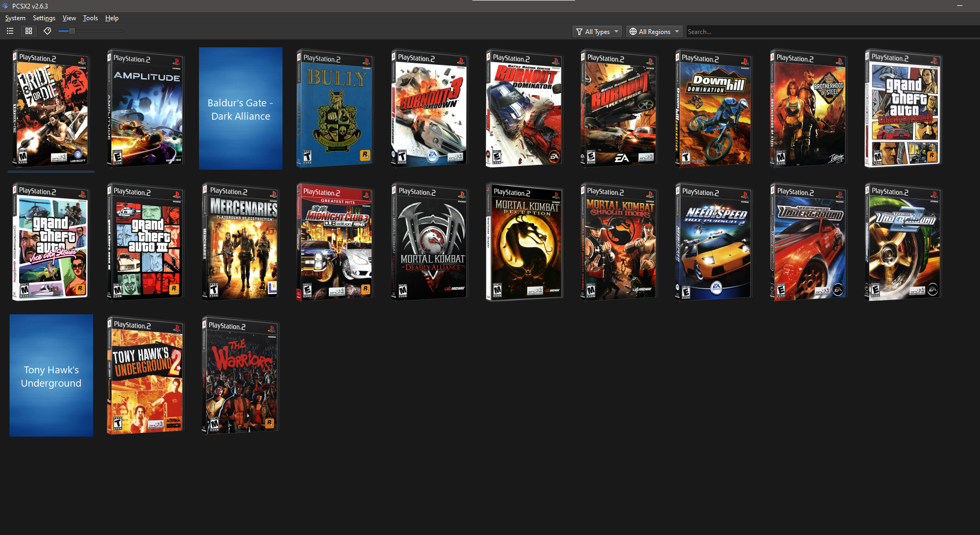980x535 pixels.
Task: Select the 187 Ride or Die cover
Action: [x=51, y=108]
